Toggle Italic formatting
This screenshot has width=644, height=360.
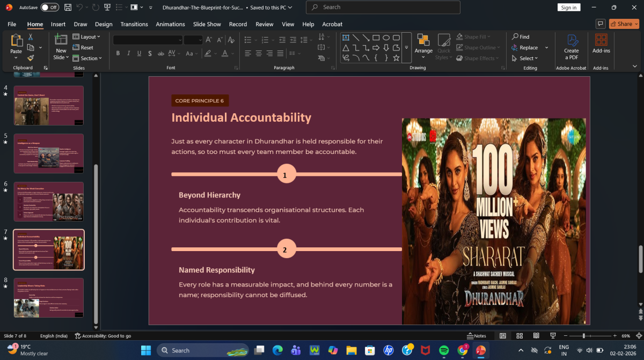(129, 53)
